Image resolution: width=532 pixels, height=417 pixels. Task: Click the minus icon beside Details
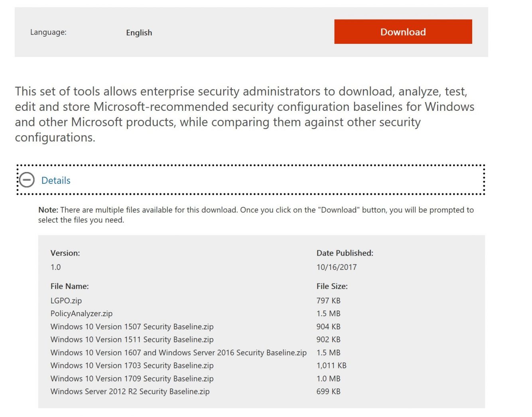point(27,180)
